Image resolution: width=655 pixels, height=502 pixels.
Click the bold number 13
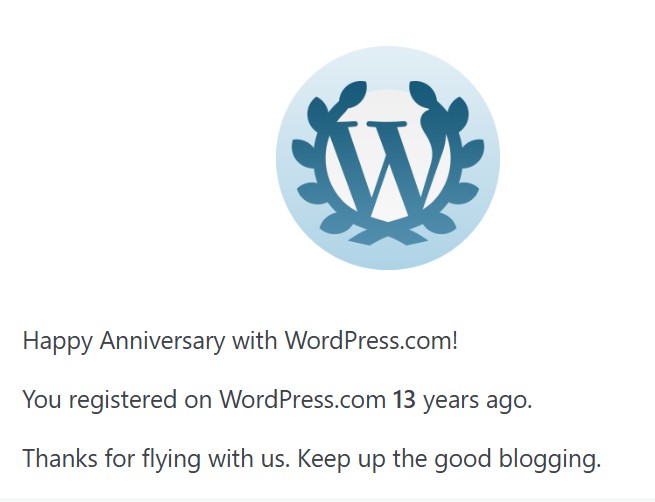(404, 400)
